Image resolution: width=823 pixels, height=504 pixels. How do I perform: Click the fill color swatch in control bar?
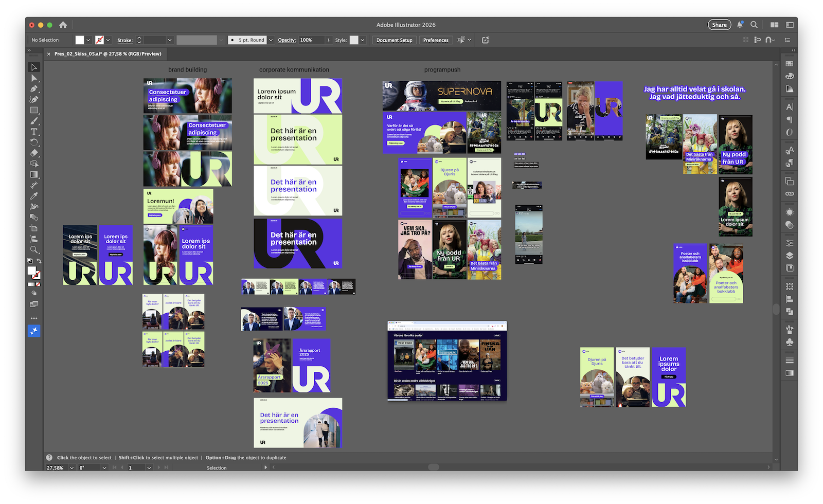click(x=80, y=40)
